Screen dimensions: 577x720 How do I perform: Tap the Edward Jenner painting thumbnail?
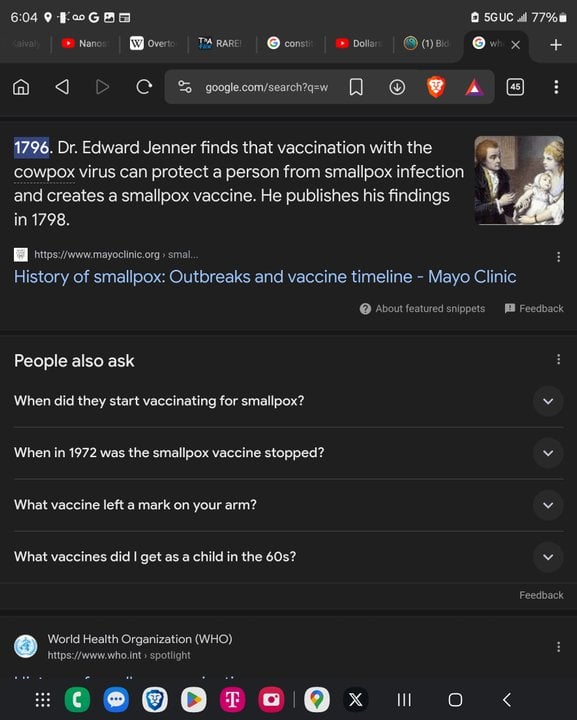point(519,180)
